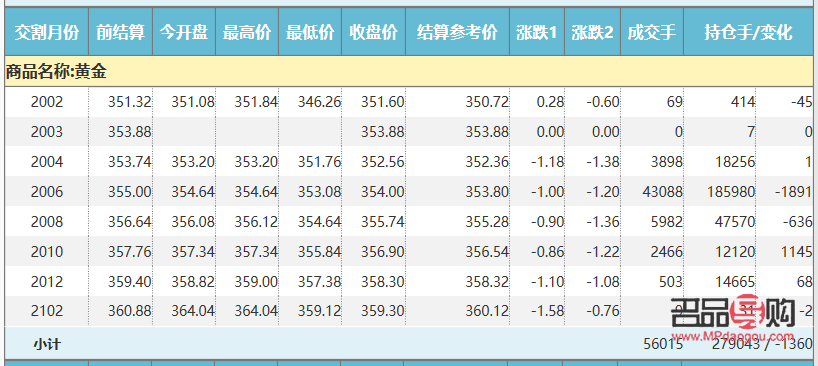Select the opening price 351.08
The width and height of the screenshot is (818, 366).
[193, 102]
